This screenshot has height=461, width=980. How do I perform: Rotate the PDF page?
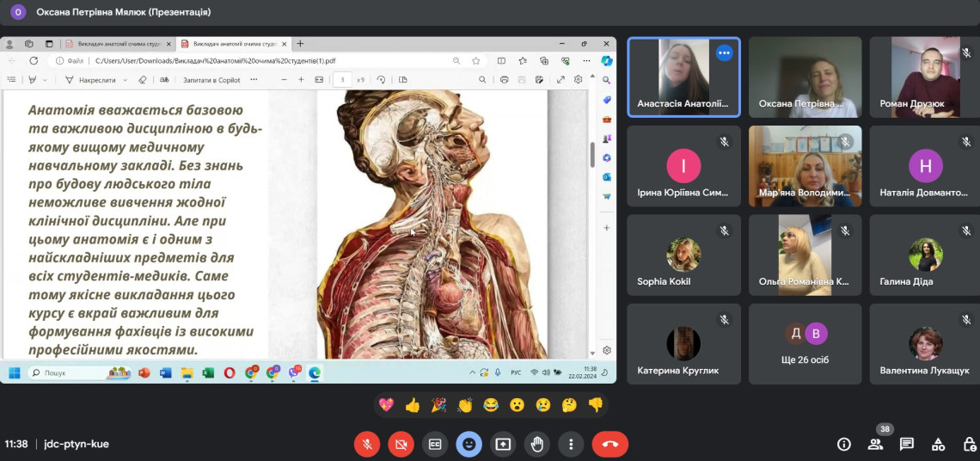point(381,79)
